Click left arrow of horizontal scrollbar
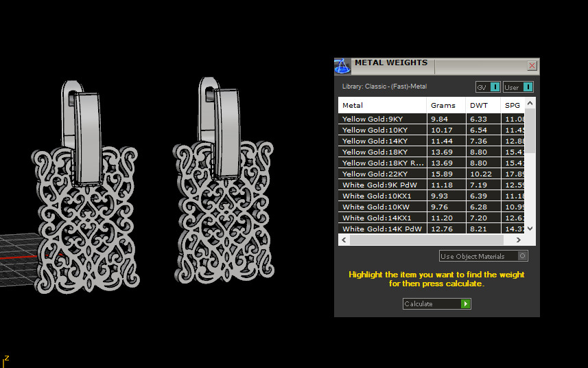The height and width of the screenshot is (368, 588). pyautogui.click(x=344, y=240)
